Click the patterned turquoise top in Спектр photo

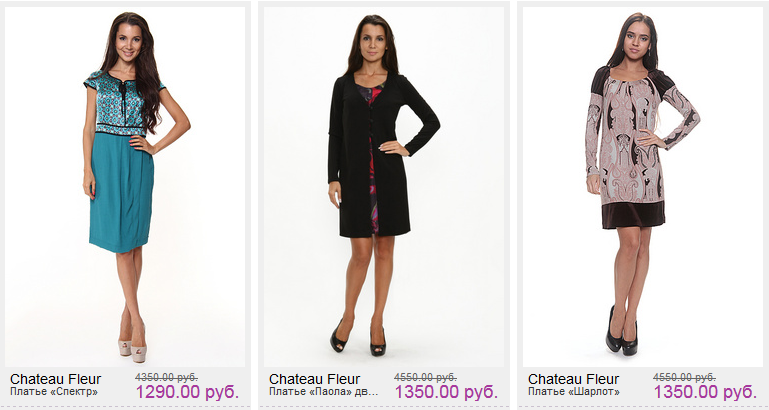(x=119, y=104)
